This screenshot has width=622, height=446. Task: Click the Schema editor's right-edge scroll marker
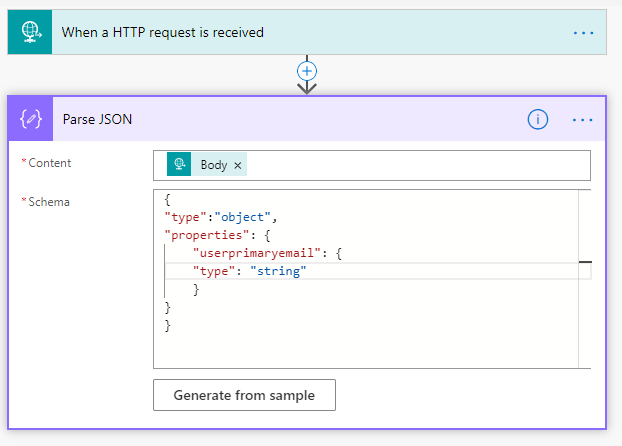coord(585,262)
